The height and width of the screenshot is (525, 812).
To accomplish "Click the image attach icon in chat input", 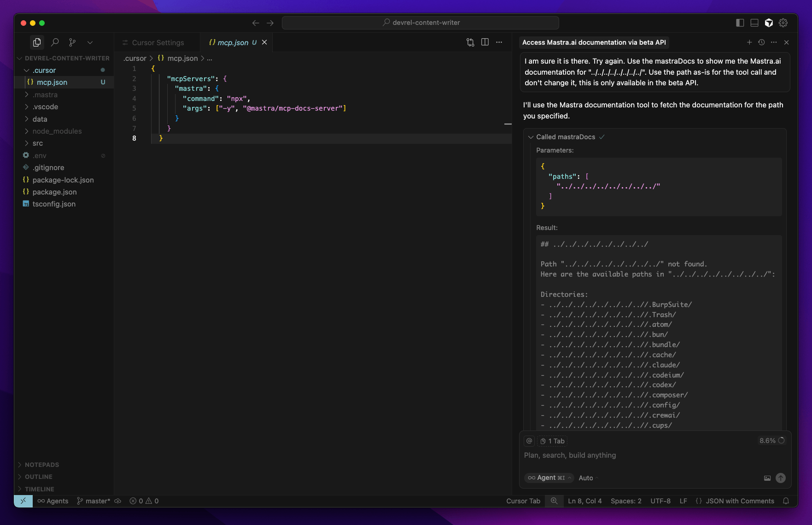I will coord(767,478).
